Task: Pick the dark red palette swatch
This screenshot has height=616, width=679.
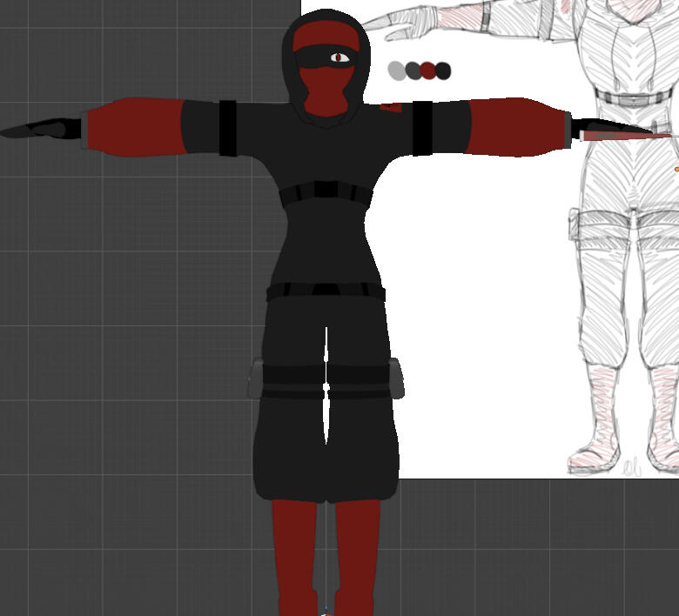Action: coord(427,70)
